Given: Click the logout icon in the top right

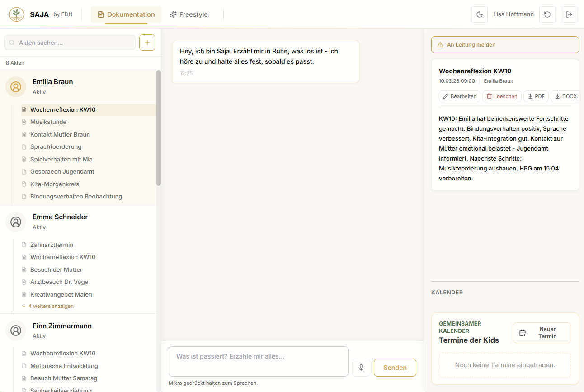Looking at the screenshot, I should click(569, 14).
